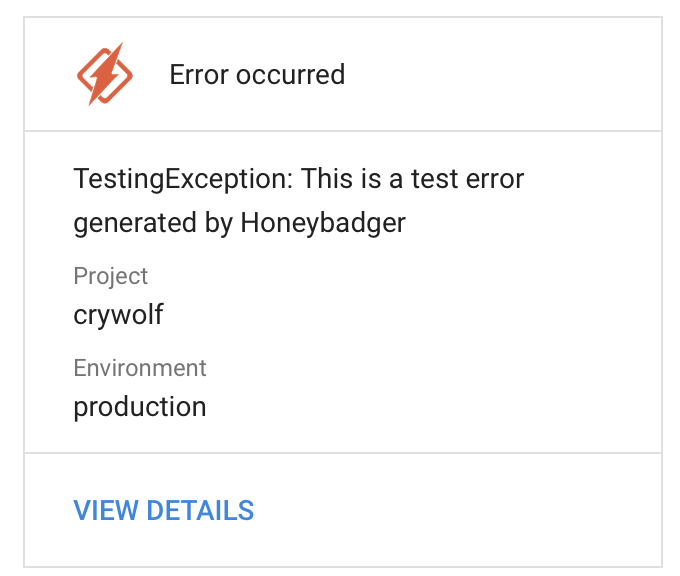Select the TestingException error message text
Viewport: 680px width, 576px height.
point(298,200)
